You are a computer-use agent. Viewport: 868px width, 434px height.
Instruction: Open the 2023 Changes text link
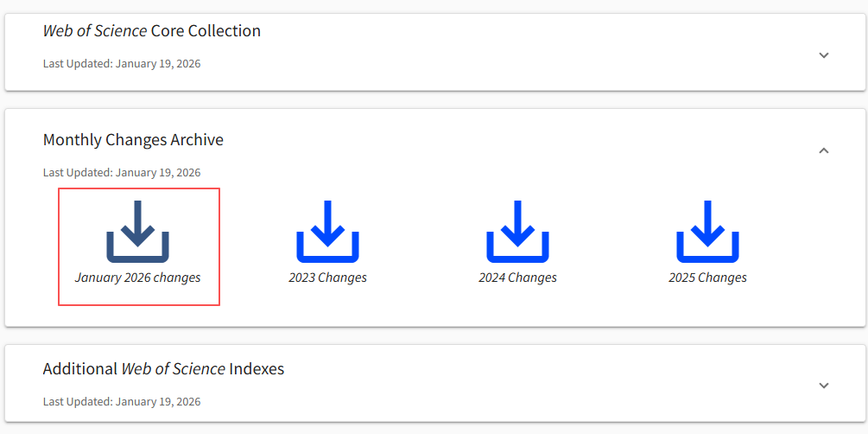pyautogui.click(x=327, y=278)
